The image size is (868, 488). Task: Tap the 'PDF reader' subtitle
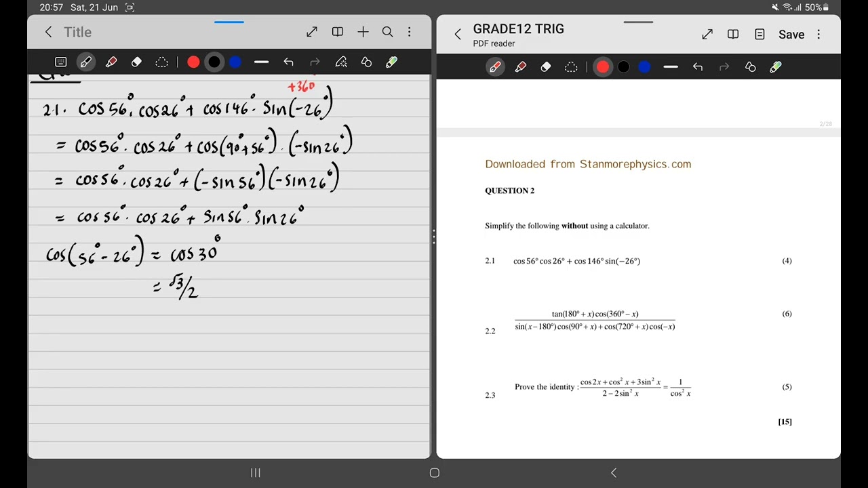(494, 43)
